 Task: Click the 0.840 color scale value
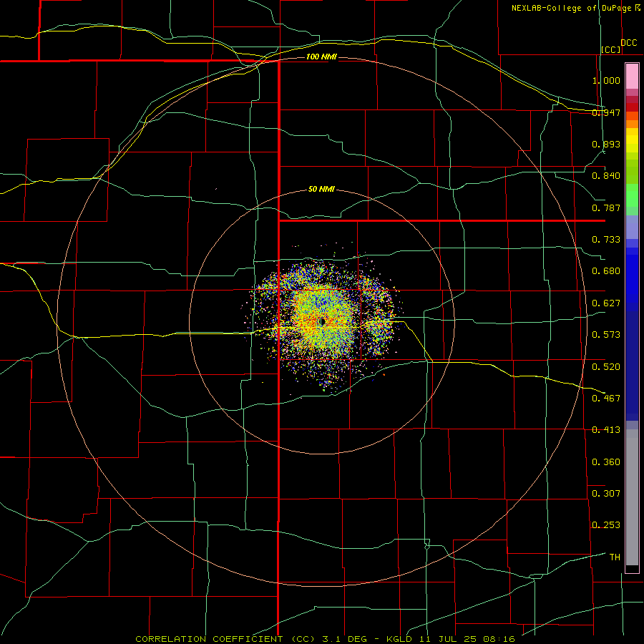tap(606, 176)
